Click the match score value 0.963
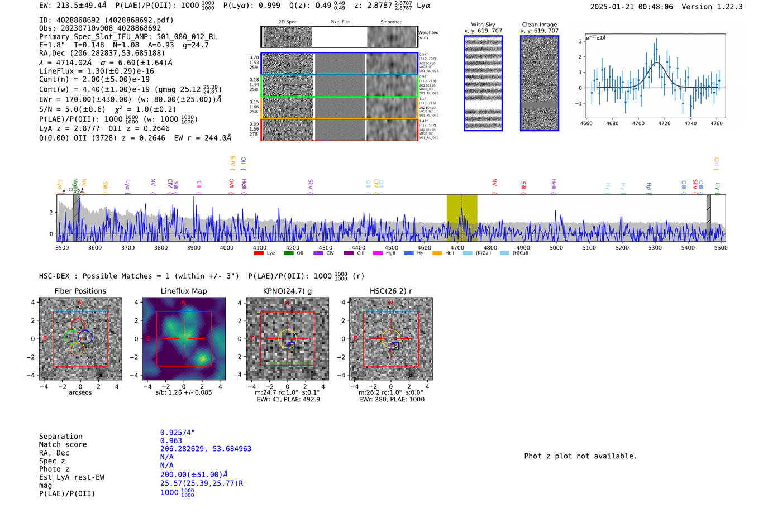This screenshot has width=782, height=532. pos(171,441)
